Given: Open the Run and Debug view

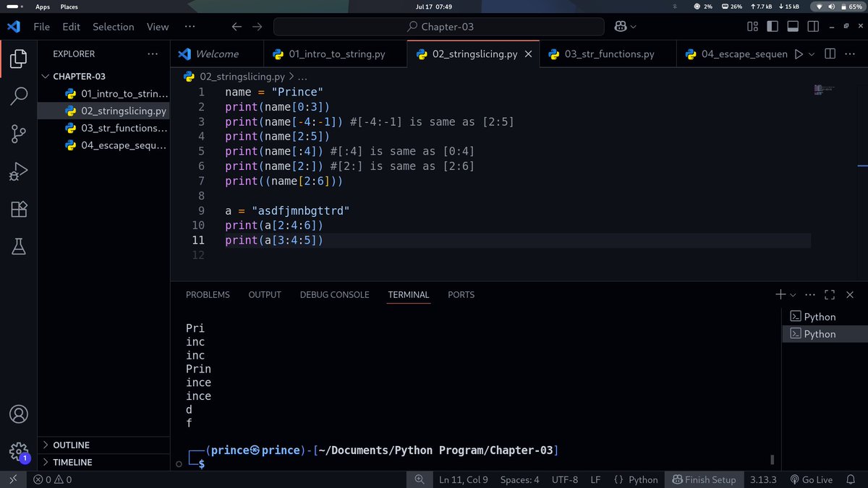Looking at the screenshot, I should (x=19, y=171).
